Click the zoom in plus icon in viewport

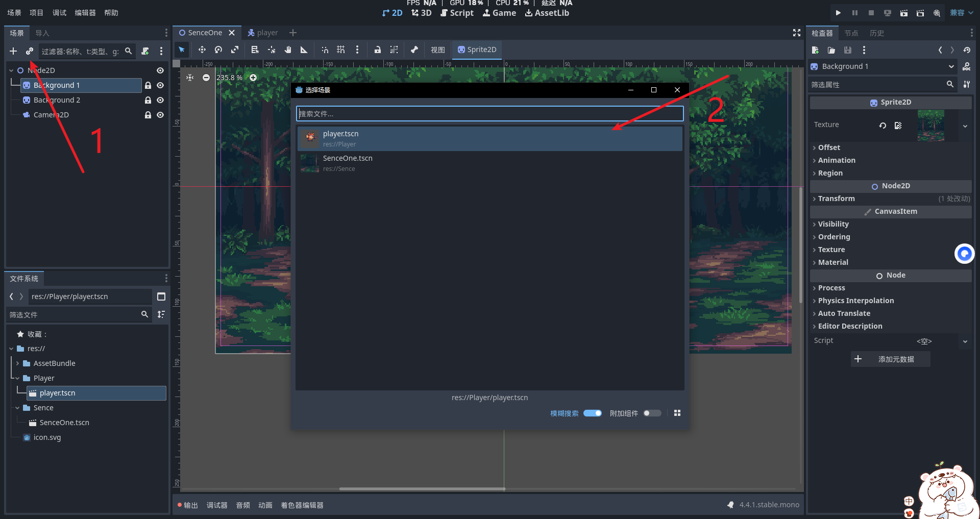[x=253, y=78]
